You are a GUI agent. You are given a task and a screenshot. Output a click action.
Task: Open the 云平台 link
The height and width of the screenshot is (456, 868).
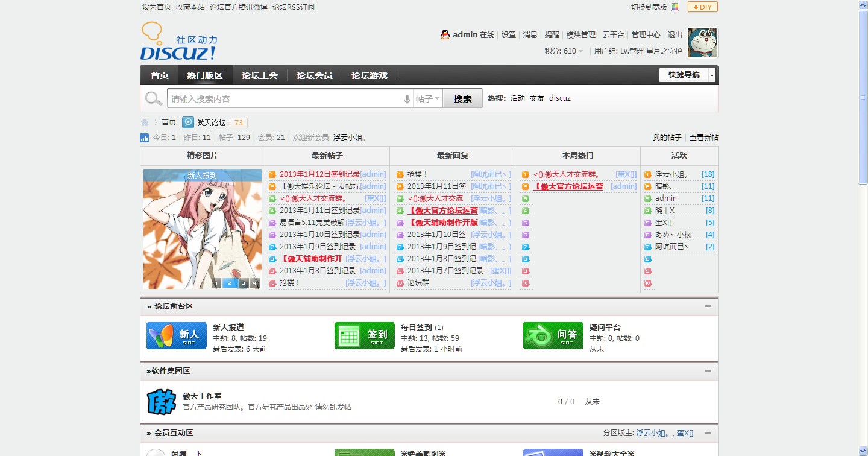pos(614,35)
